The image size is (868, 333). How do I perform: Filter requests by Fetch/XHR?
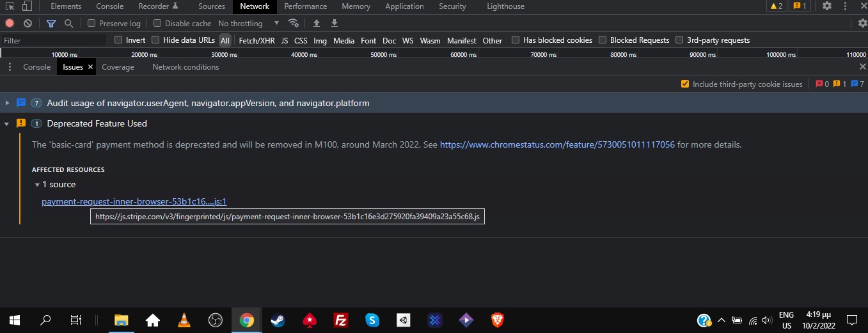tap(256, 40)
